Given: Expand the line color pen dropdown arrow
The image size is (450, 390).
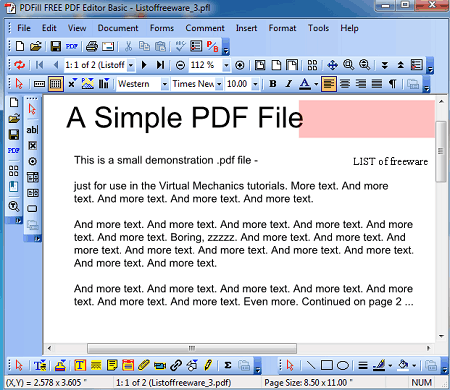Looking at the screenshot, I should (x=390, y=366).
